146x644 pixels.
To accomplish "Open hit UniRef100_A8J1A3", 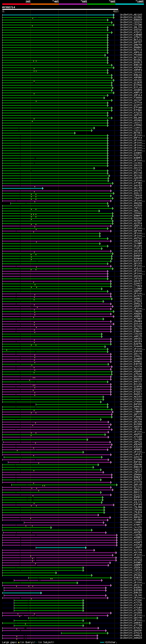I will point(131,15).
